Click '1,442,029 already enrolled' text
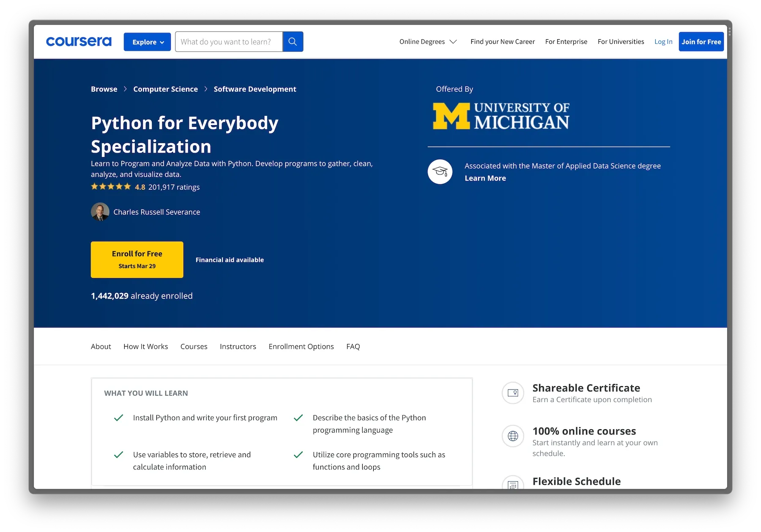761x532 pixels. point(142,296)
